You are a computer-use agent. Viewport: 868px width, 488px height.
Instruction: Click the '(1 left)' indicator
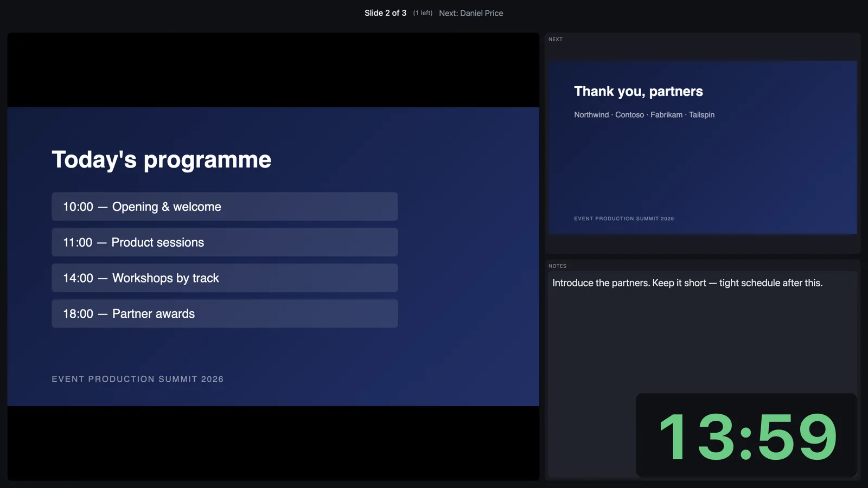(x=423, y=13)
